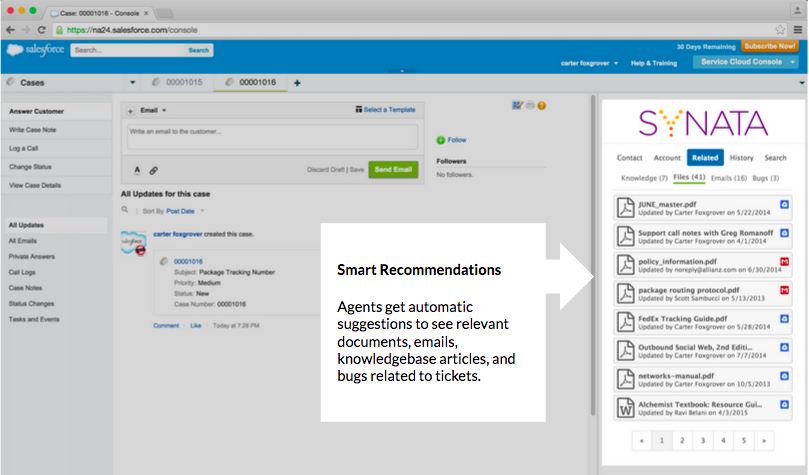Click the browser back arrow
The height and width of the screenshot is (475, 809).
point(10,30)
